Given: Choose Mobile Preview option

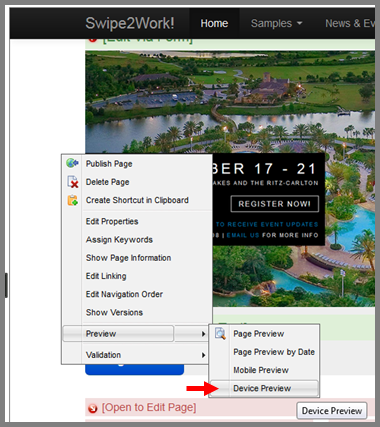Looking at the screenshot, I should pyautogui.click(x=261, y=370).
